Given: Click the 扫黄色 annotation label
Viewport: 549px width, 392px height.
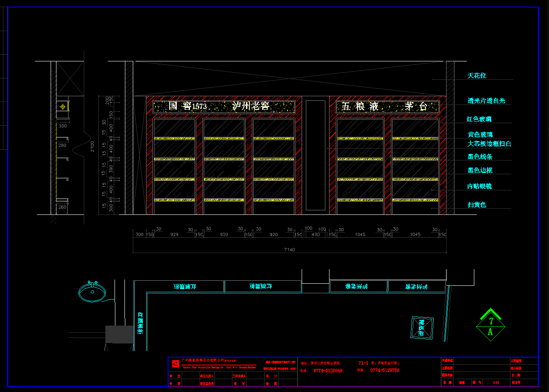Looking at the screenshot, I should coord(477,205).
